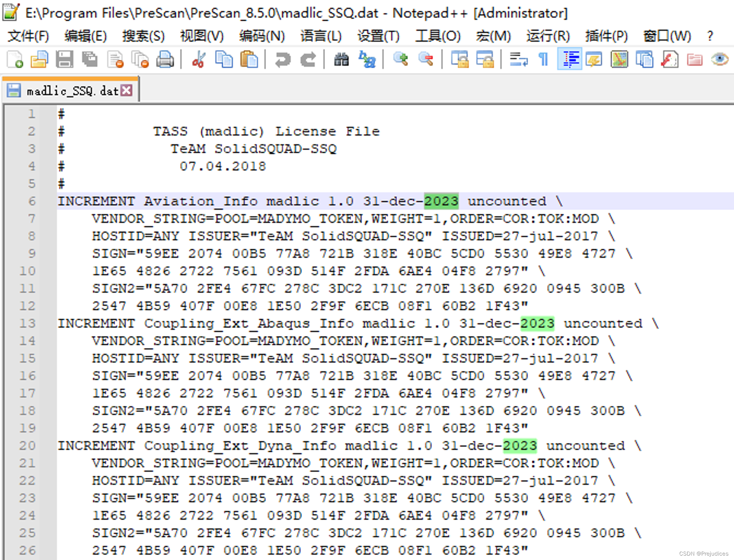Click 'ISSUED=27-jul-2017' on line 15
This screenshot has height=560, width=734.
pyautogui.click(x=520, y=358)
